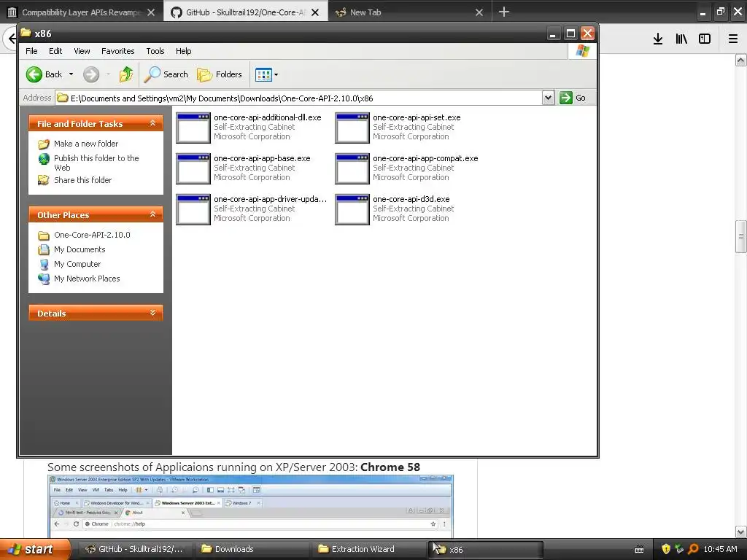The width and height of the screenshot is (747, 560).
Task: Switch to GitHub taskbar button
Action: [134, 550]
